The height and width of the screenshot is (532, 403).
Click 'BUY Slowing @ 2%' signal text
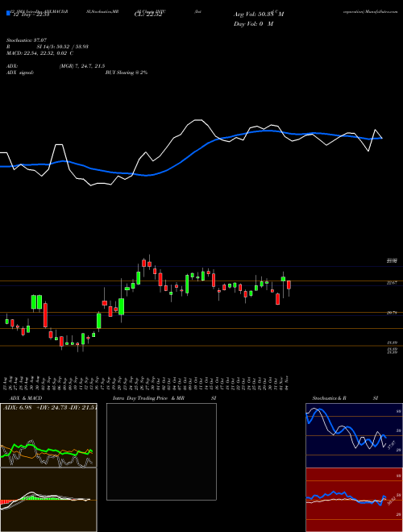tap(127, 73)
